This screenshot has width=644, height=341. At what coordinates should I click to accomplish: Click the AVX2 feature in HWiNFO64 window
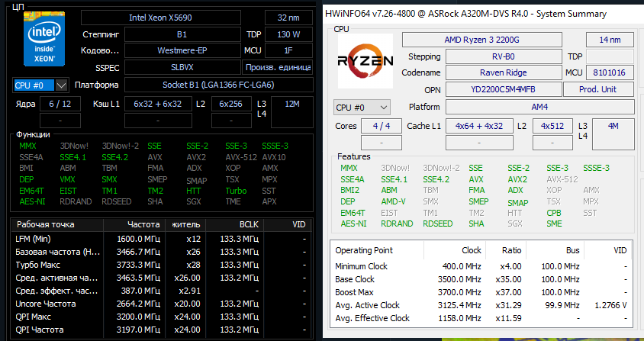click(517, 179)
